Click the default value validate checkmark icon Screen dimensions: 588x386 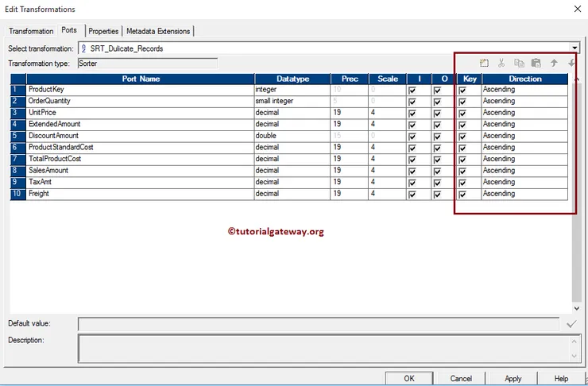pos(571,324)
